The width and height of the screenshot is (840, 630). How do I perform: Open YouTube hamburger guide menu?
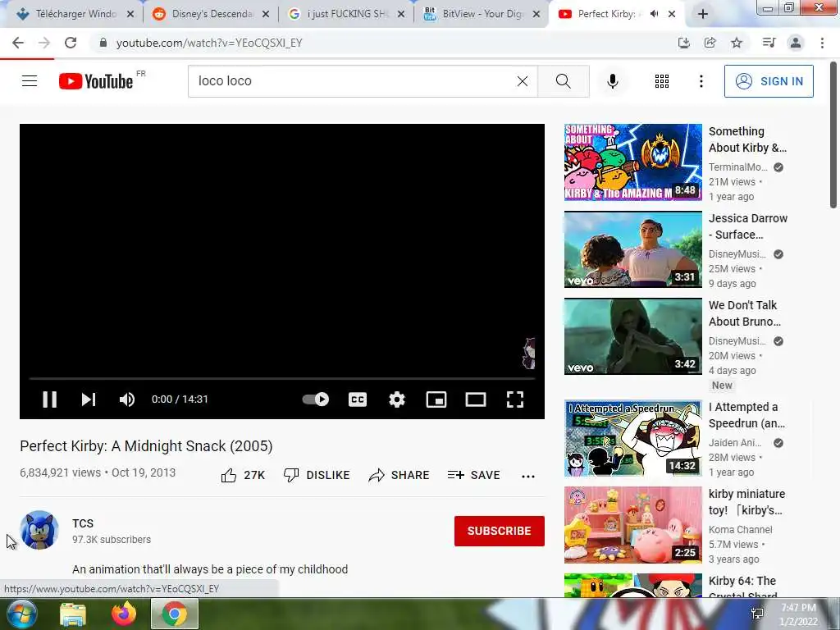[x=30, y=81]
